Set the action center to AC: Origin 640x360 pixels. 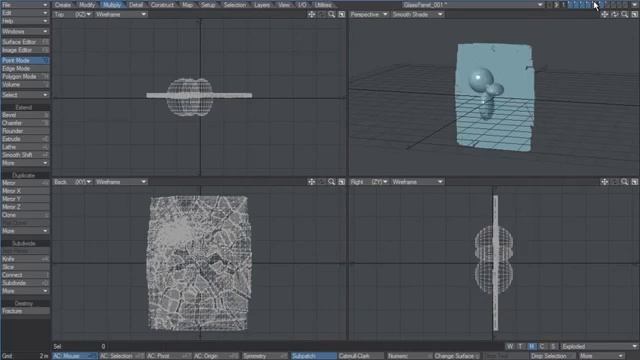coord(216,356)
